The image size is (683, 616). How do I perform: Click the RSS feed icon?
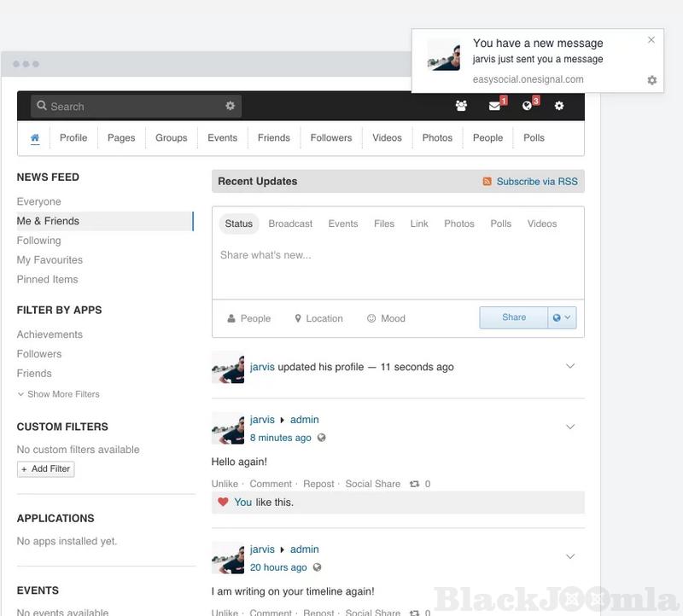[487, 182]
